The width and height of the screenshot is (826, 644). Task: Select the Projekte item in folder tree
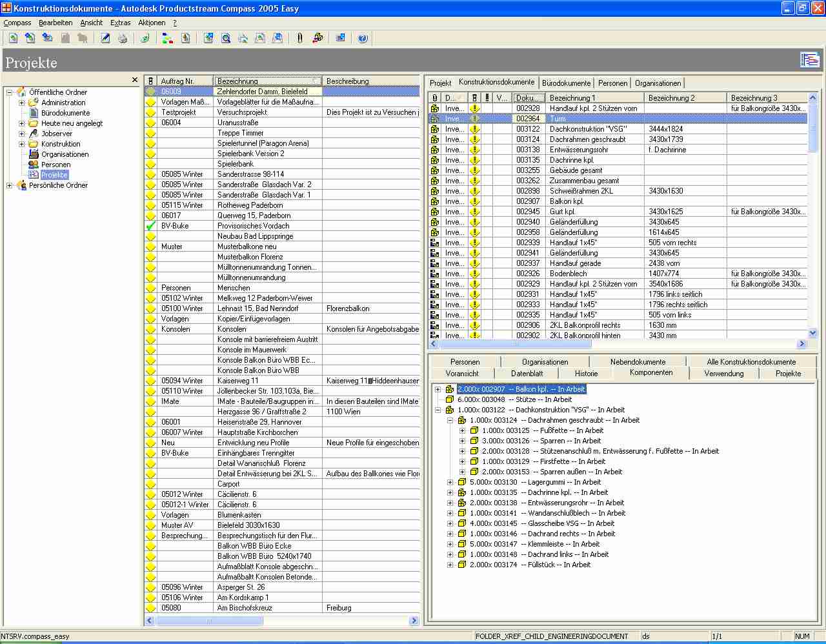[54, 175]
